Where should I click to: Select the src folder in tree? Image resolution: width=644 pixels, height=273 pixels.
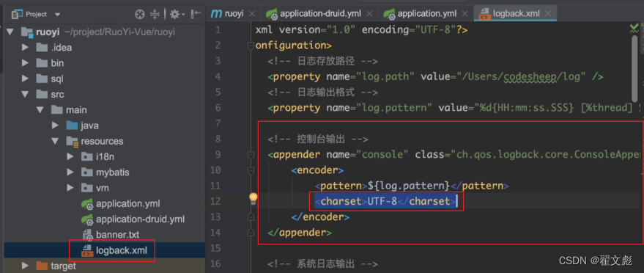click(50, 94)
